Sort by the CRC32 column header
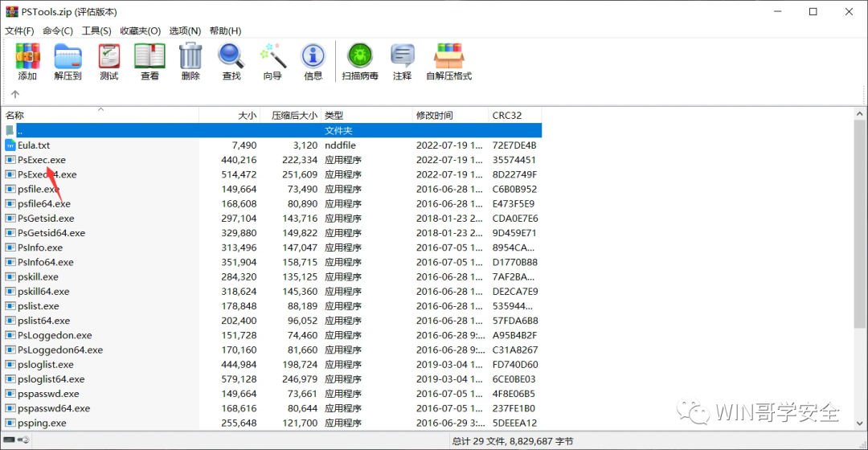The height and width of the screenshot is (450, 868). pyautogui.click(x=515, y=115)
